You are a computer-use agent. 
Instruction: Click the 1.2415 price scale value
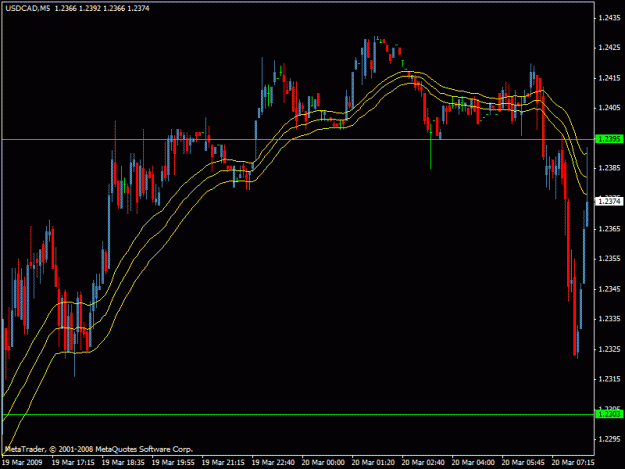pos(609,78)
